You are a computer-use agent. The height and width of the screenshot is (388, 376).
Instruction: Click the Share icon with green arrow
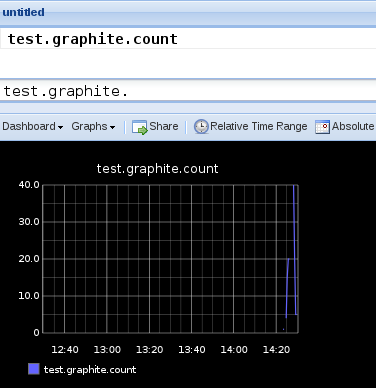[139, 127]
